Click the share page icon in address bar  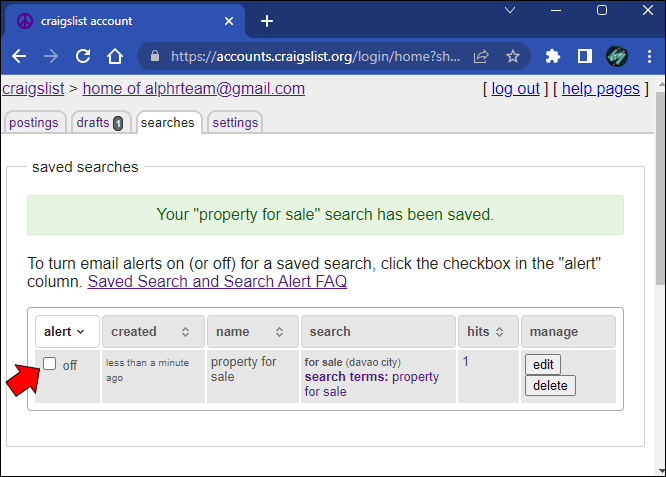[481, 56]
